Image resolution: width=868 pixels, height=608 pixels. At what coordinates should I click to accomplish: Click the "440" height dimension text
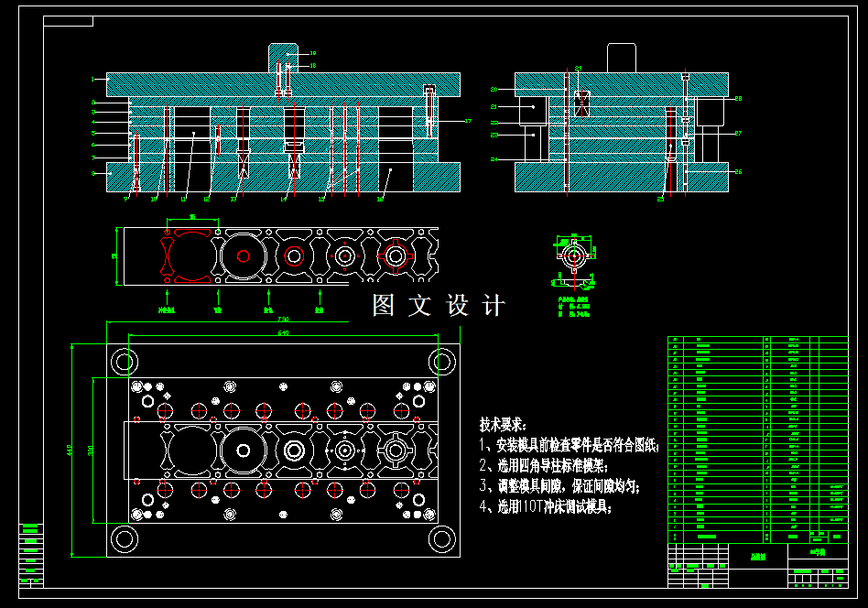tap(70, 450)
